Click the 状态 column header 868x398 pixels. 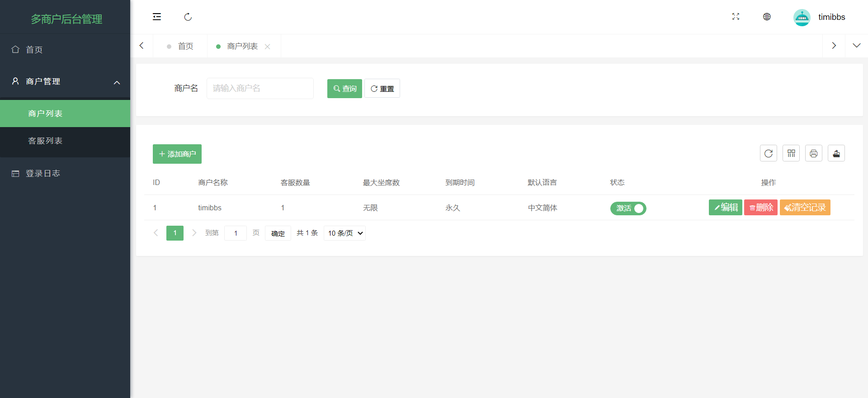pyautogui.click(x=617, y=183)
